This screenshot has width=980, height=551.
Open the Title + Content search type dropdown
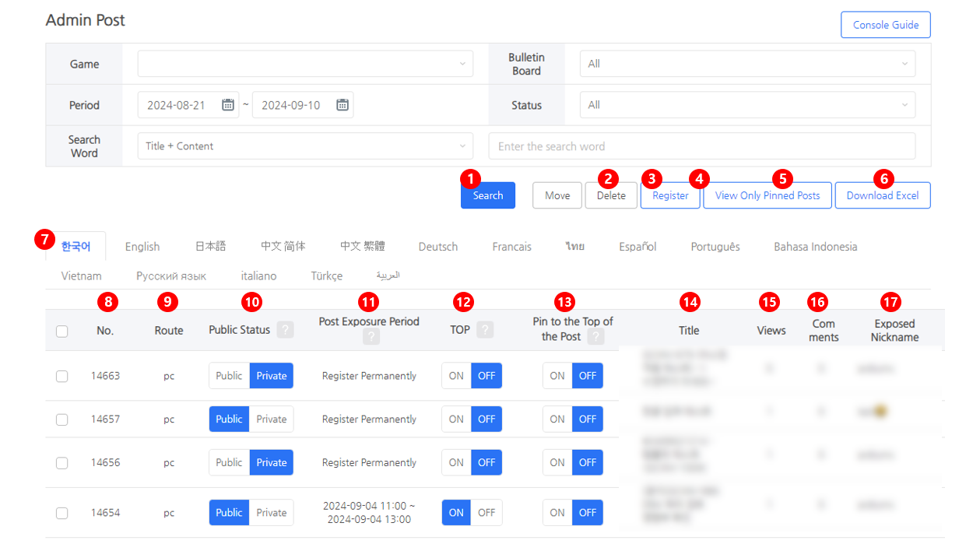point(305,146)
